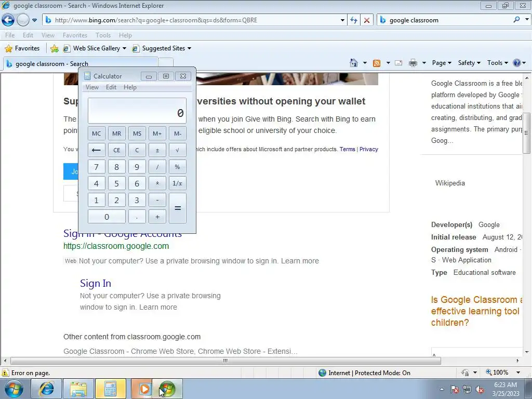Click the Is Google Classroom effective question link
The image size is (532, 399).
476,311
